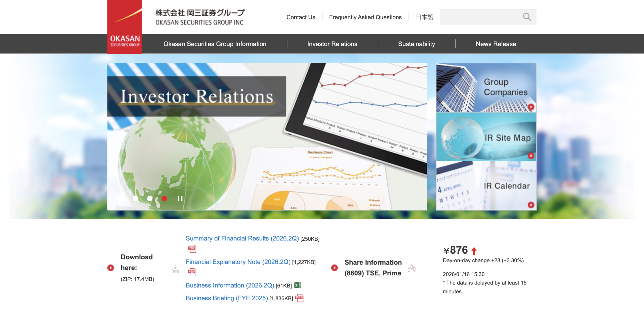Open Okasan Securities Group Information menu
Viewport: 644px width, 328px height.
215,44
